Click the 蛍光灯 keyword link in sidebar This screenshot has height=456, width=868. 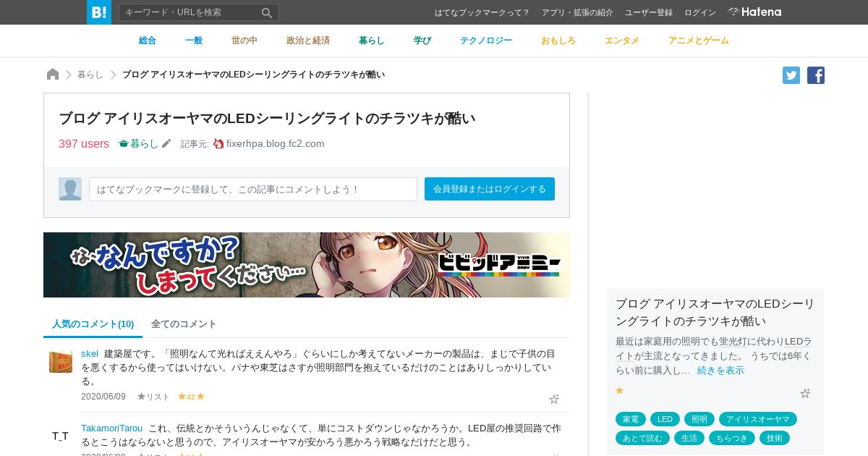733,342
